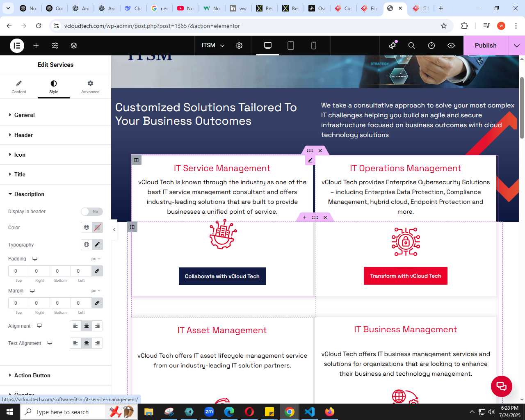Edit typography with the pencil icon

click(97, 245)
